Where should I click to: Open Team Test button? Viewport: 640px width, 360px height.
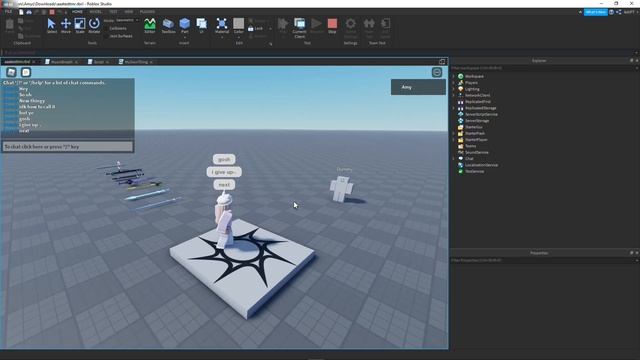369,28
